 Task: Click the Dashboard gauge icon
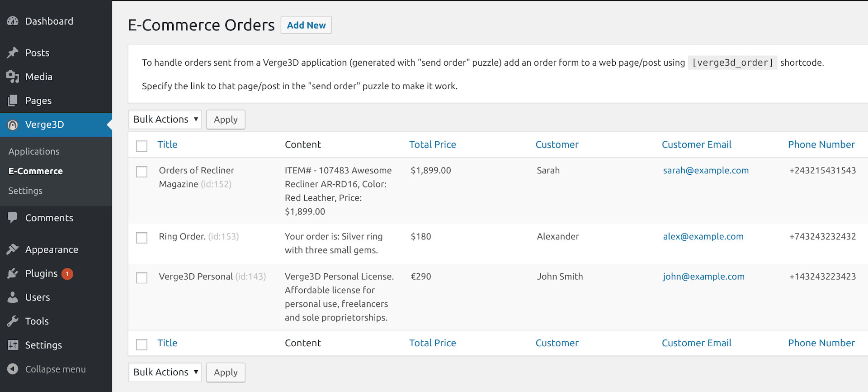point(13,21)
